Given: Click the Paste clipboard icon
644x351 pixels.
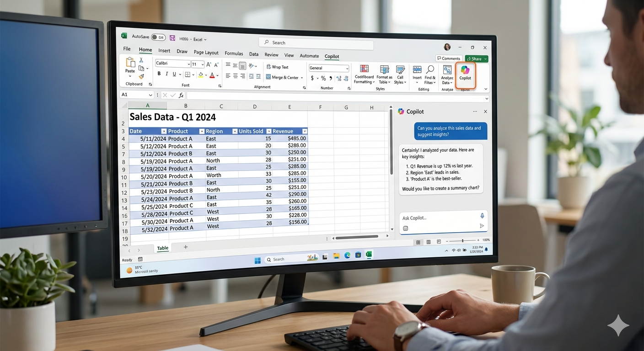Looking at the screenshot, I should coord(130,63).
